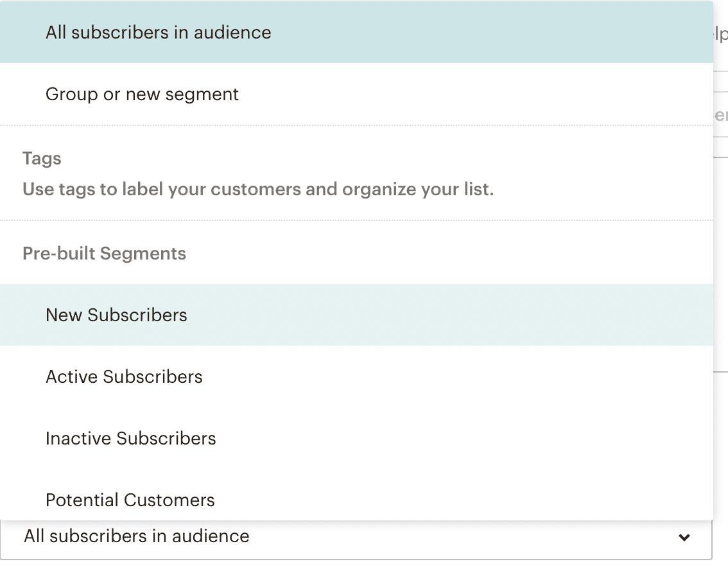Select the New Subscribers segment
The image size is (728, 582).
coord(356,315)
